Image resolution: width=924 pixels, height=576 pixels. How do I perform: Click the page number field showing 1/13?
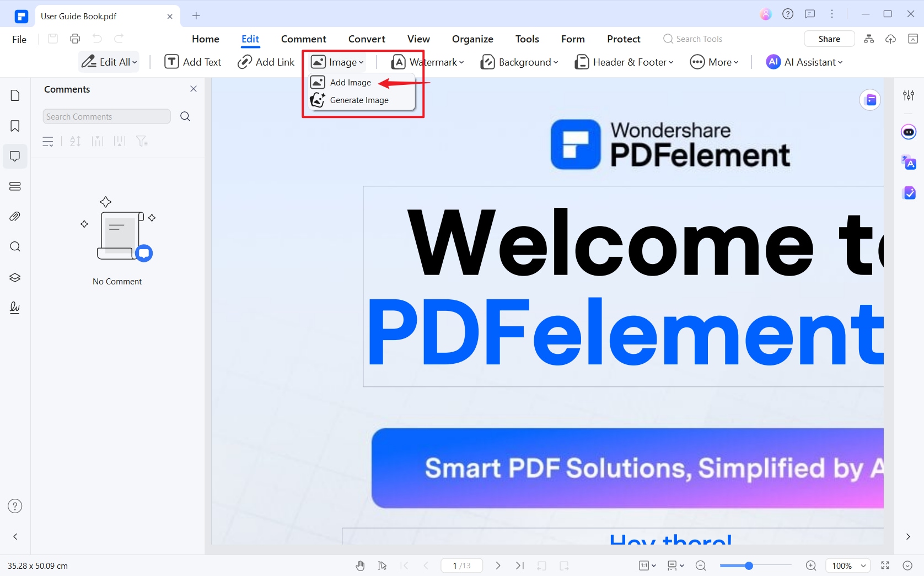[462, 566]
